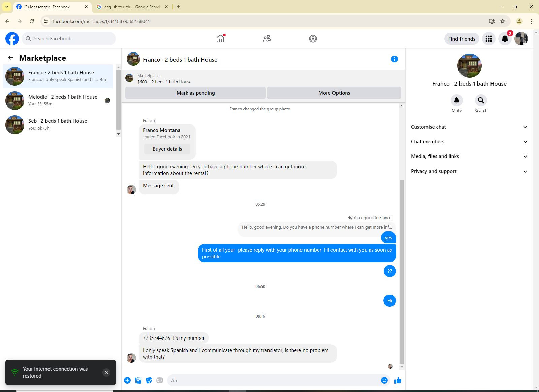Open the Groups icon in top navigation
This screenshot has height=392, width=539.
(313, 39)
